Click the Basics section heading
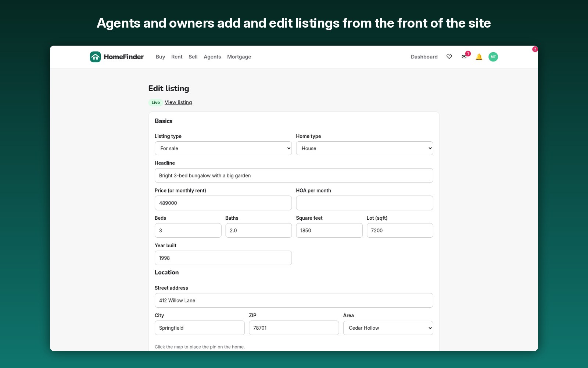This screenshot has height=368, width=588. pyautogui.click(x=164, y=121)
